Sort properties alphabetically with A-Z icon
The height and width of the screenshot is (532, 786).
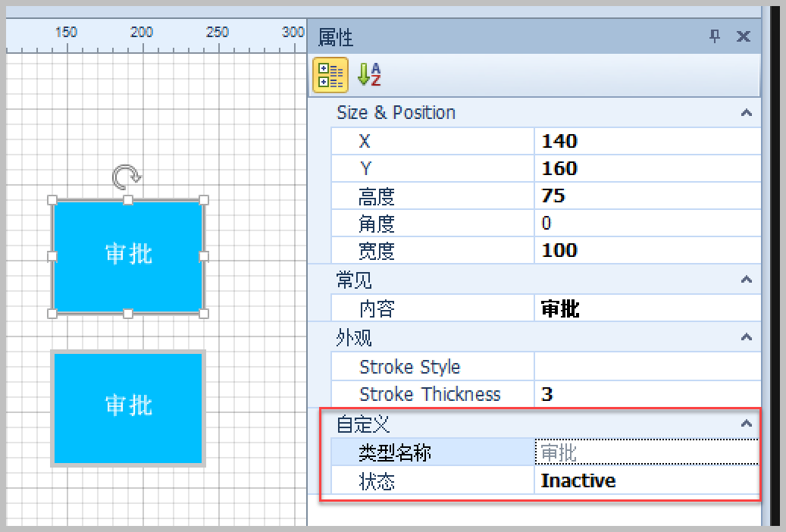pyautogui.click(x=369, y=75)
